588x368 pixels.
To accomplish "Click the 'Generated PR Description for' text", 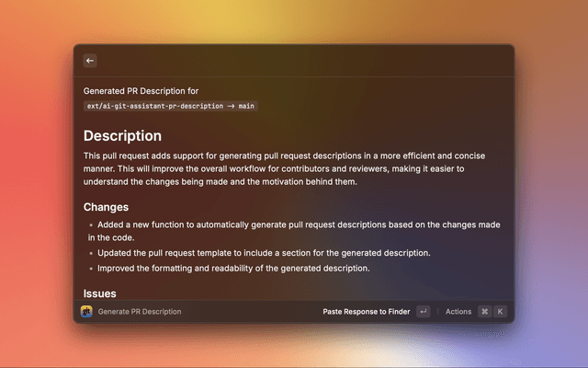I will [x=141, y=91].
